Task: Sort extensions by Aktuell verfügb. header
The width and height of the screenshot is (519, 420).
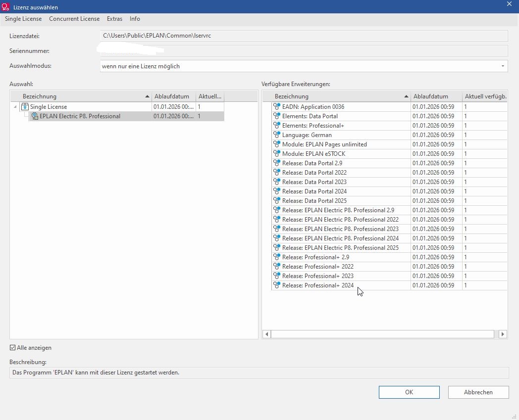Action: [x=485, y=96]
